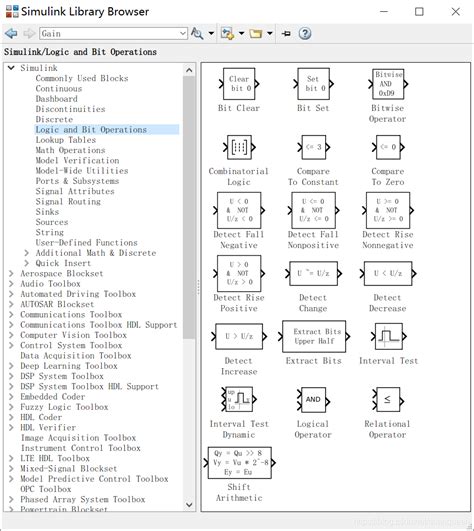Open the folder icon dropdown arrow

click(x=270, y=34)
